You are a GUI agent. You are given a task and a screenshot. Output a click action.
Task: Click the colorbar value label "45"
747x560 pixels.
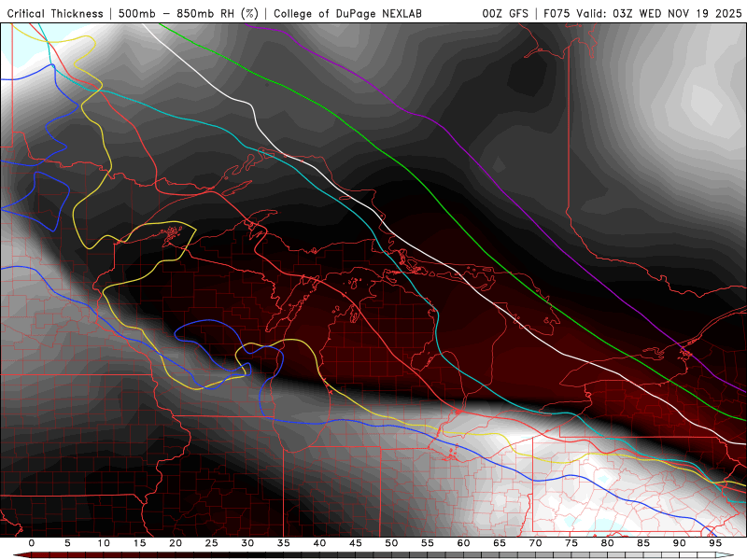pos(356,543)
